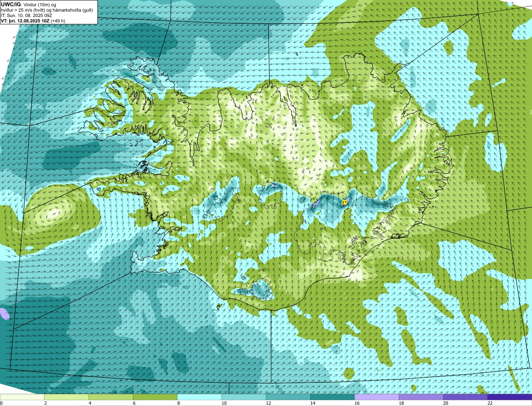Click the legend scale label "14"
Screen dimensions: 532x406
click(x=313, y=403)
